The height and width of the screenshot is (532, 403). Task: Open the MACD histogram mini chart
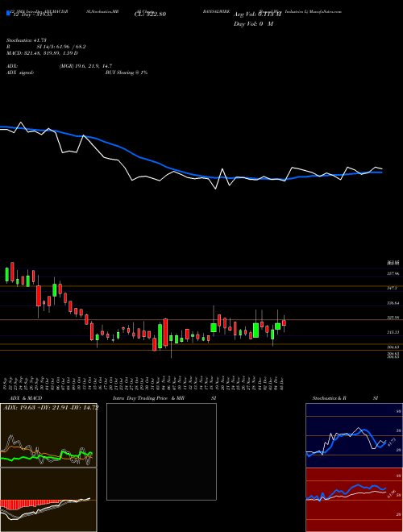(x=48, y=500)
